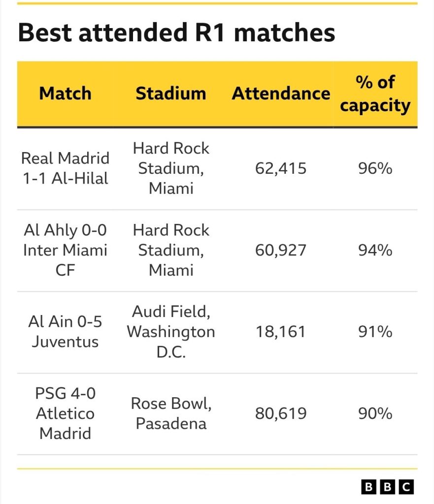The image size is (434, 504).
Task: Click the 94% capacity value
Action: pos(375,250)
